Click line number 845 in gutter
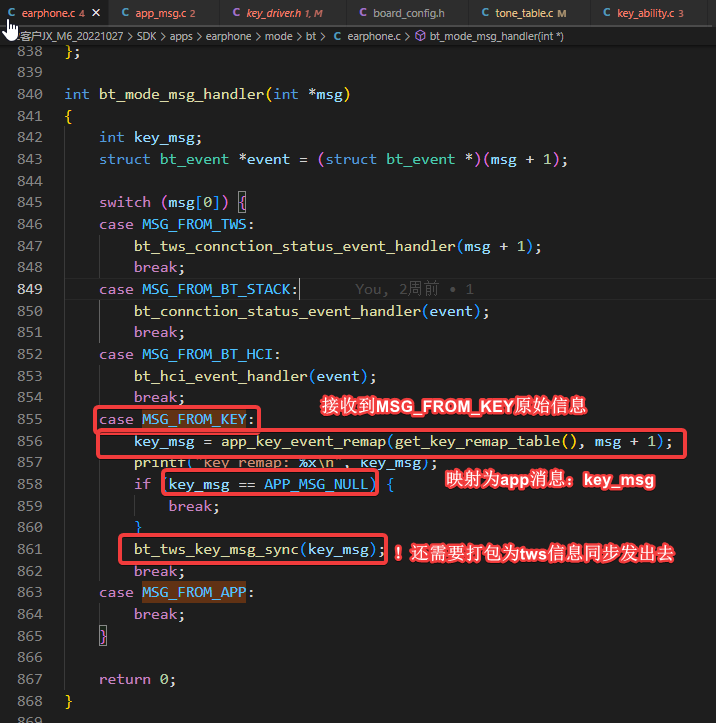 point(30,202)
